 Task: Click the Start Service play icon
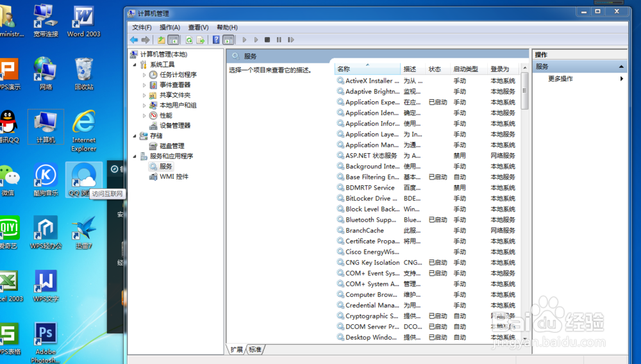244,40
